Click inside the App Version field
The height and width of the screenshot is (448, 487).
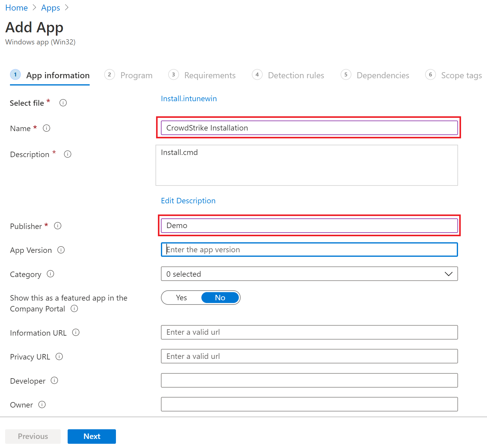[x=309, y=250]
